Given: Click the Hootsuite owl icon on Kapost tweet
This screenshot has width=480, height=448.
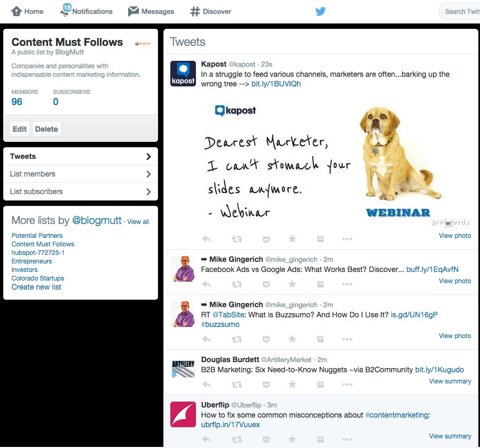Looking at the screenshot, I should point(320,239).
